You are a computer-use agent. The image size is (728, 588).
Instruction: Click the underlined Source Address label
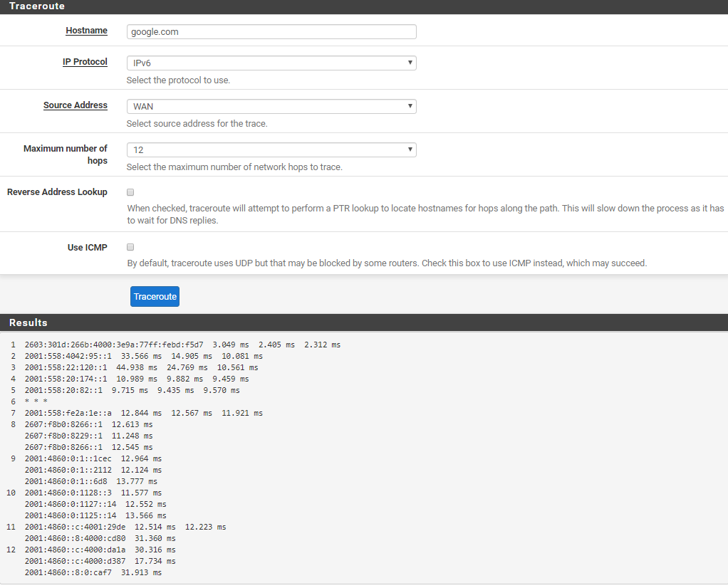pos(76,105)
